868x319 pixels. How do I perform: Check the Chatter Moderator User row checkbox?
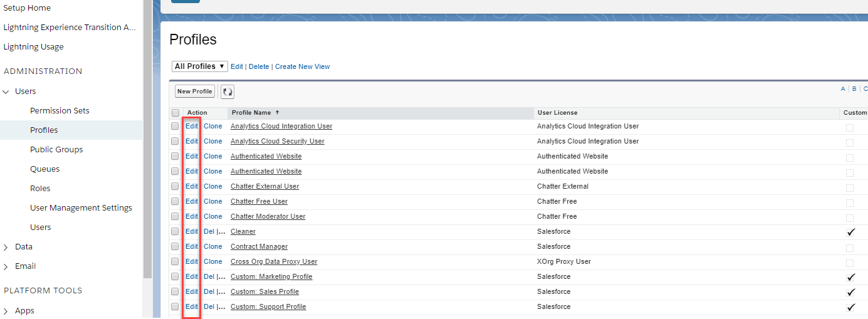tap(175, 216)
